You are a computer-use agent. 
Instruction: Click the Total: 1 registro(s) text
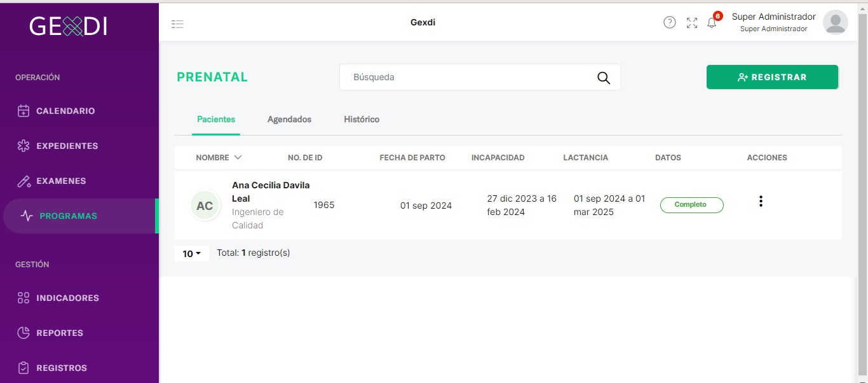254,253
